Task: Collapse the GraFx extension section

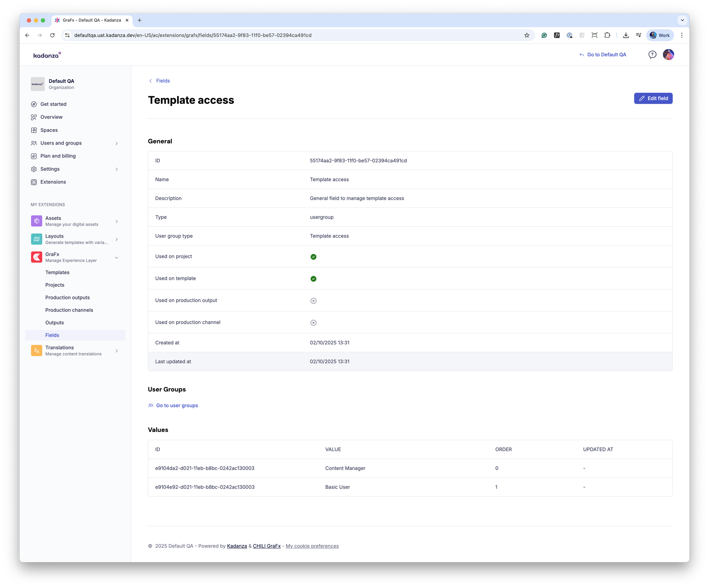Action: click(117, 258)
